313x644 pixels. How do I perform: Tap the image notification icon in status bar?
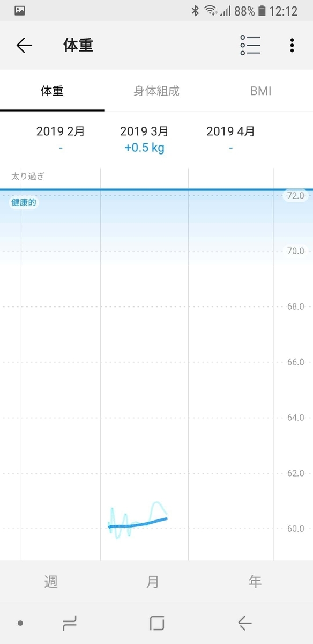[19, 10]
